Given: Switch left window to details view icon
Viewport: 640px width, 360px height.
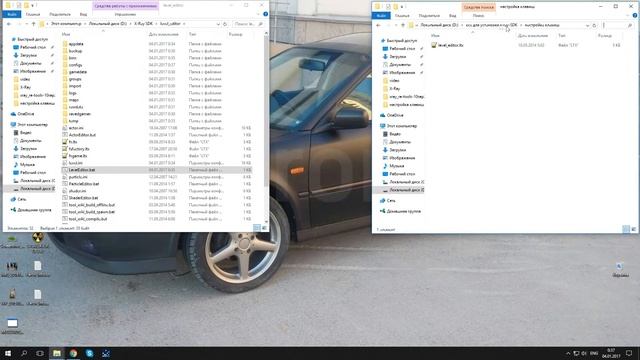Looking at the screenshot, I should pos(257,228).
